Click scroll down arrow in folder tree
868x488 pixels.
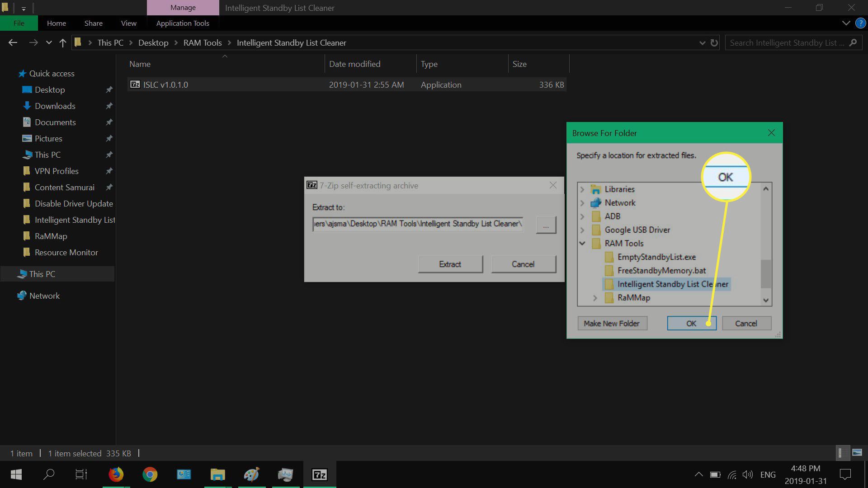point(766,300)
